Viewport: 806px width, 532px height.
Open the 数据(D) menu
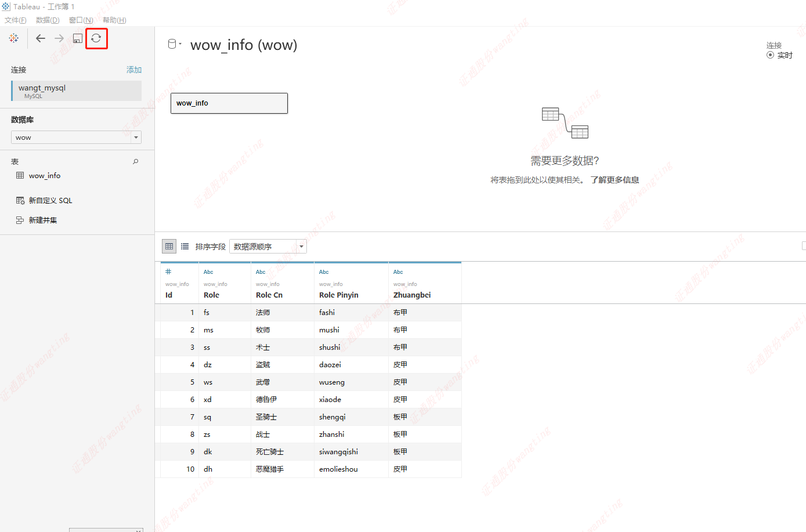pos(48,20)
